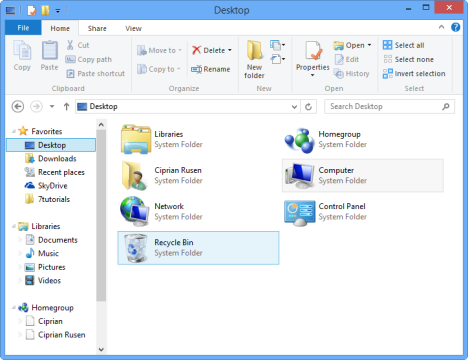Select Ciprian Rusen under Homegroup tree
Viewport: 468px width, 360px height.
point(55,335)
